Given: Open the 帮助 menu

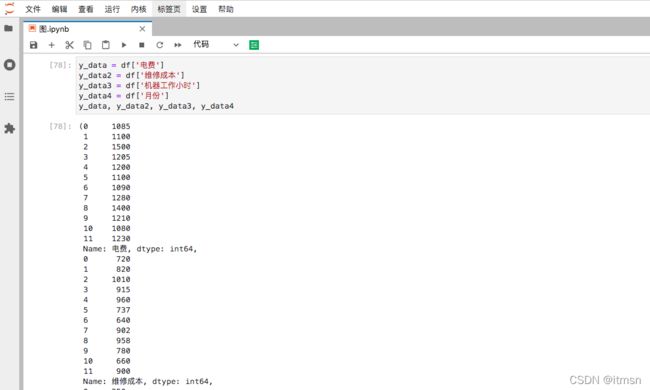Looking at the screenshot, I should click(x=226, y=9).
